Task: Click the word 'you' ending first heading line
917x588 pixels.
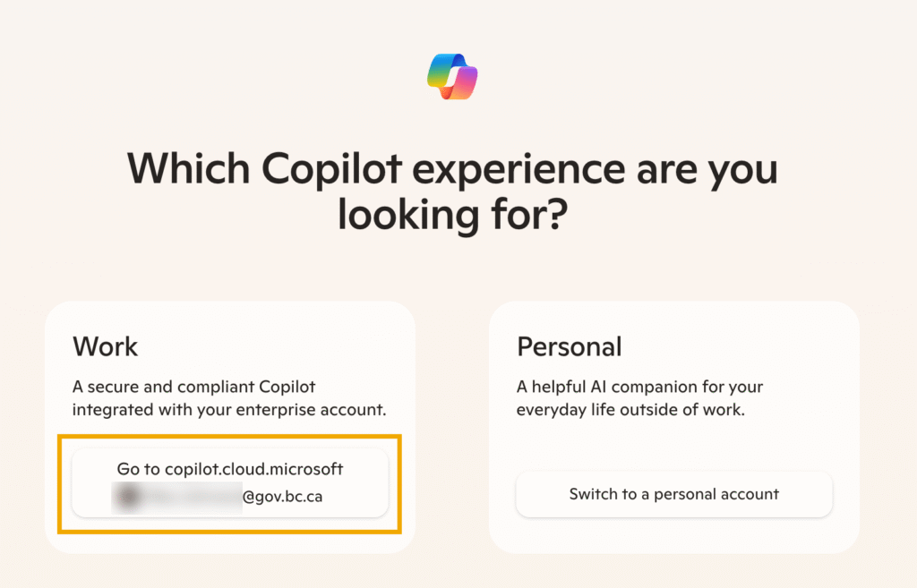Action: tap(742, 171)
